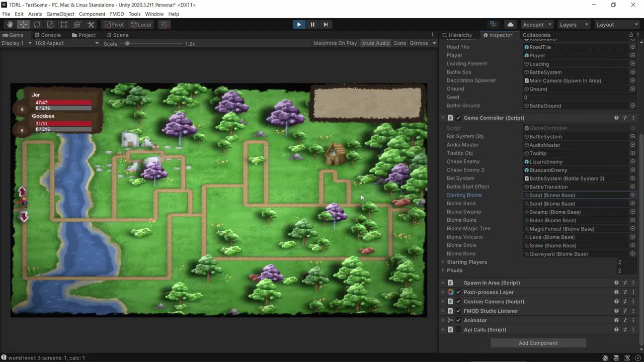644x362 pixels.
Task: Open Game view options menu
Action: (x=432, y=35)
